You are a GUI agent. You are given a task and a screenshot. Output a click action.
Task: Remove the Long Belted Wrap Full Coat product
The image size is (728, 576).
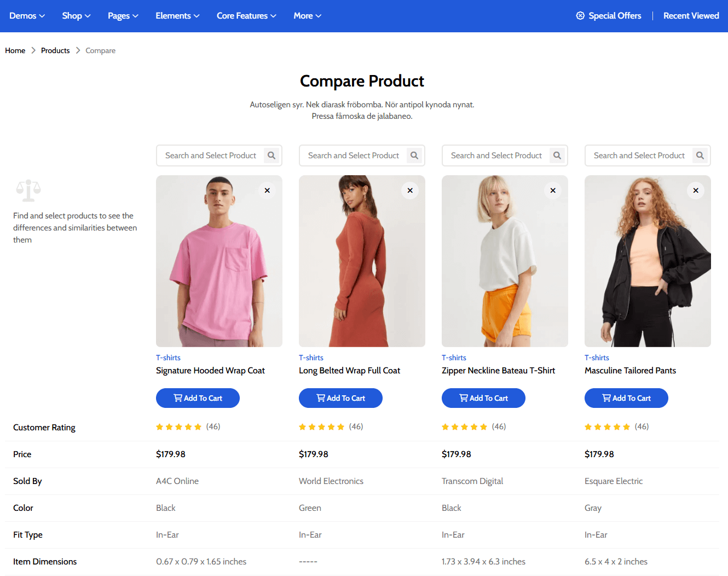coord(410,191)
